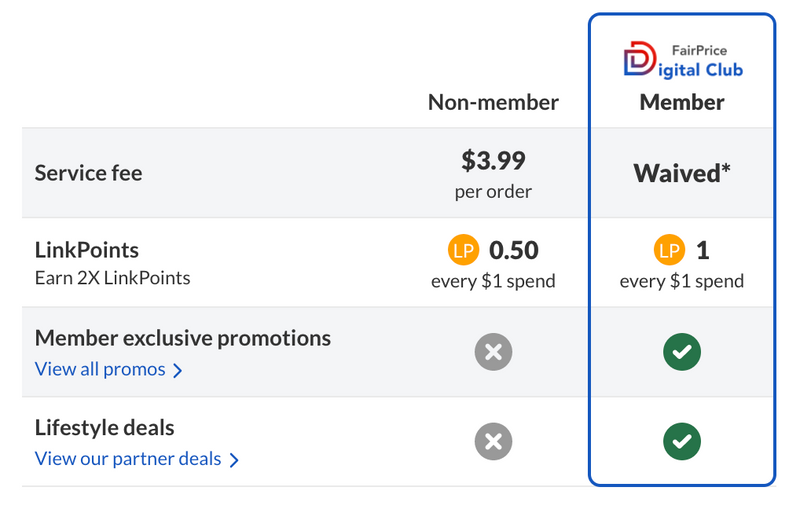The width and height of the screenshot is (800, 512).
Task: Click Member exclusive promotions heading
Action: [183, 338]
